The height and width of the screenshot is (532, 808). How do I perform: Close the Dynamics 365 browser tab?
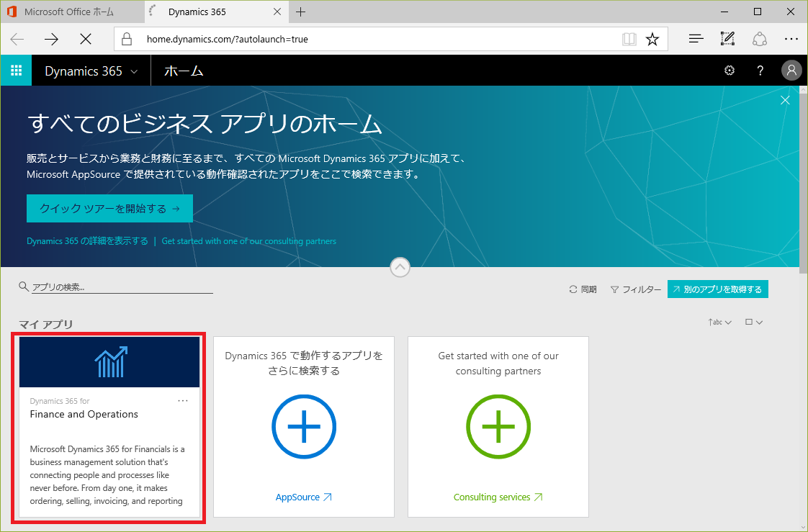(x=277, y=12)
